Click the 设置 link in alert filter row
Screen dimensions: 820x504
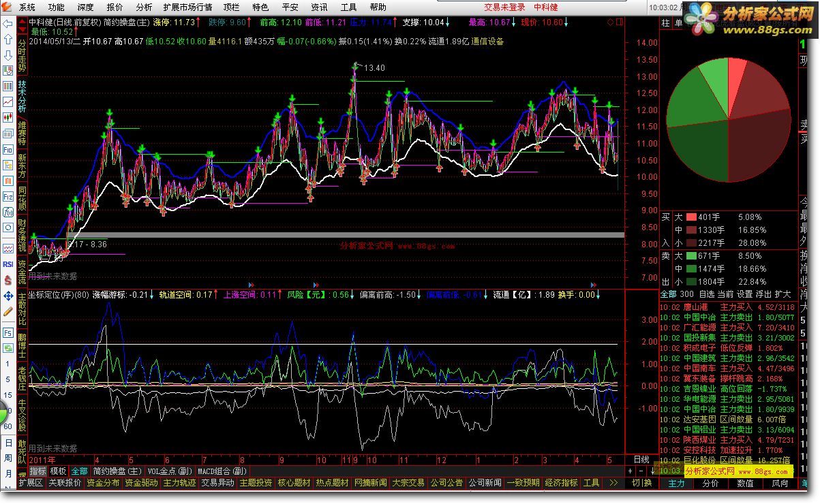pos(746,294)
